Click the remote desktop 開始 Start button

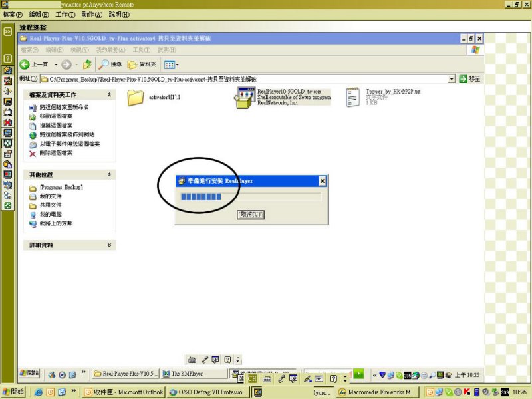point(29,373)
